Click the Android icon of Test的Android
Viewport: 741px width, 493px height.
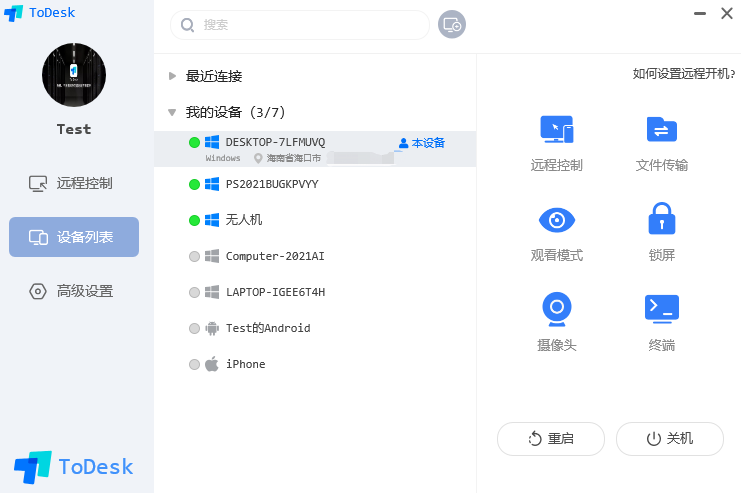[x=212, y=328]
